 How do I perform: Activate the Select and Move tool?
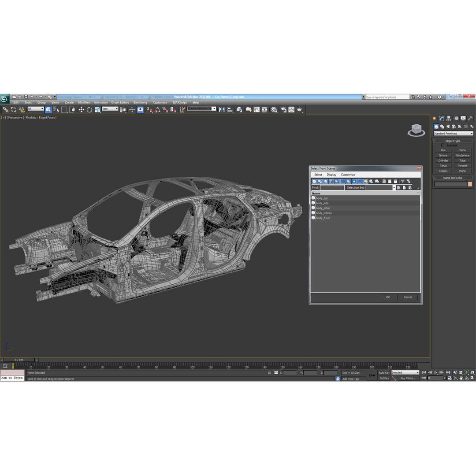(x=81, y=110)
